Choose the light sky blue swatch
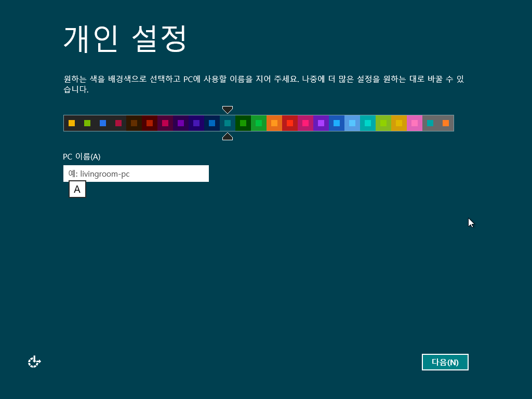This screenshot has height=399, width=532. (353, 123)
